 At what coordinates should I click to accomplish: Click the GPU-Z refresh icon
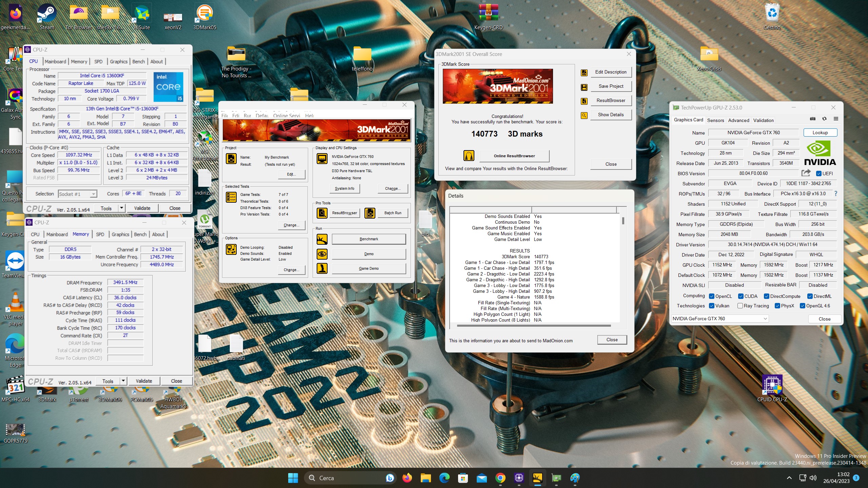[x=824, y=119]
